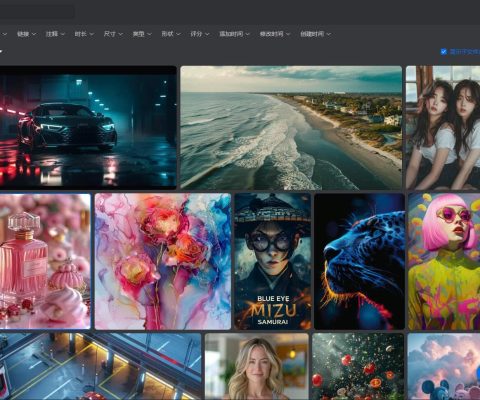Select the neon blue panther thumbnail
The height and width of the screenshot is (400, 480).
pyautogui.click(x=359, y=261)
